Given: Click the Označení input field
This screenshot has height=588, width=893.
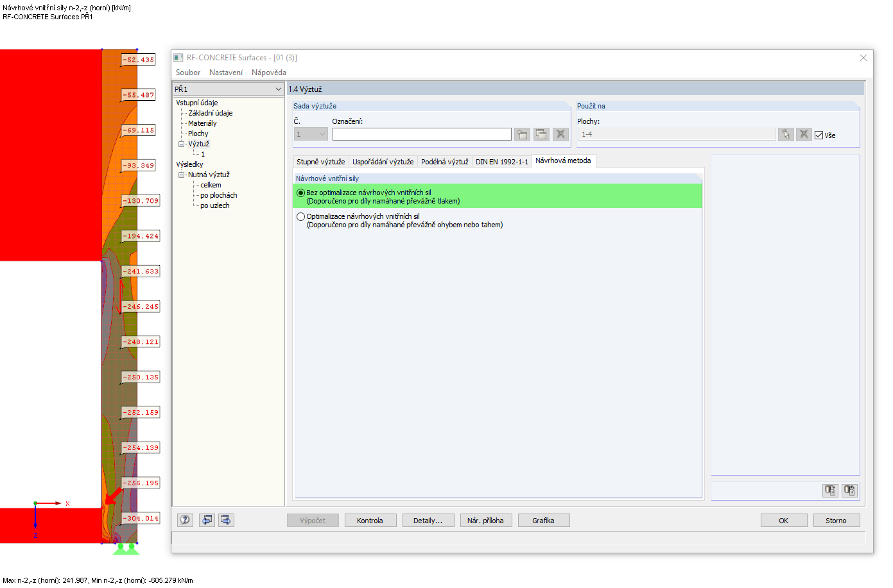Looking at the screenshot, I should pos(422,134).
